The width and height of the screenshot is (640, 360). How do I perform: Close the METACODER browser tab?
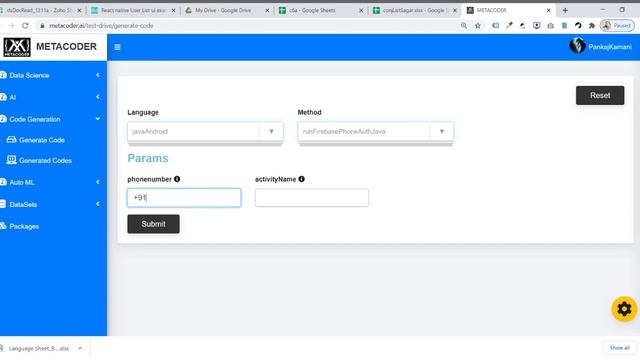click(549, 10)
